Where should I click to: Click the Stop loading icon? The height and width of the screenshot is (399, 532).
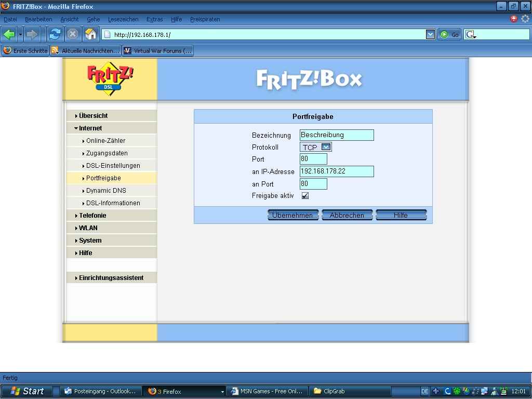73,34
